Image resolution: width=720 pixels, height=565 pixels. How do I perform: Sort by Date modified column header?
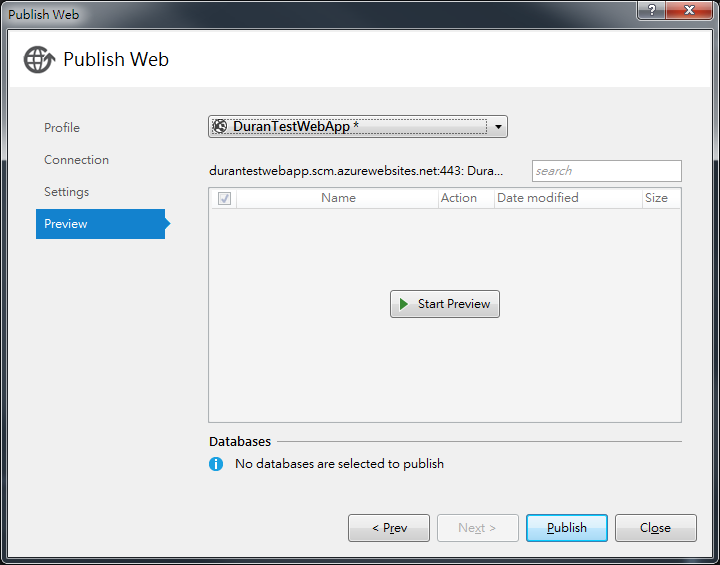(568, 198)
